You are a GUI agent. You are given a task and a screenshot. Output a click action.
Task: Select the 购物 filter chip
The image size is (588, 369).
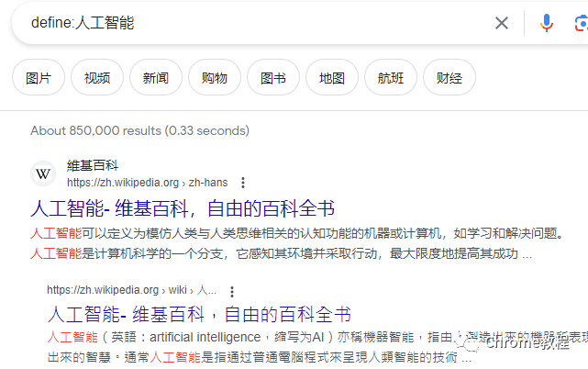coord(215,78)
